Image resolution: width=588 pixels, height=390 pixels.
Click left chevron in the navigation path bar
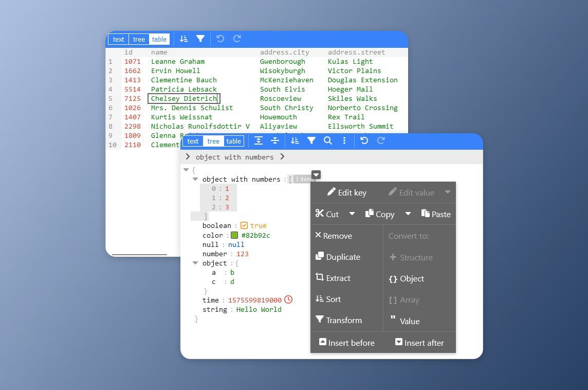click(188, 156)
